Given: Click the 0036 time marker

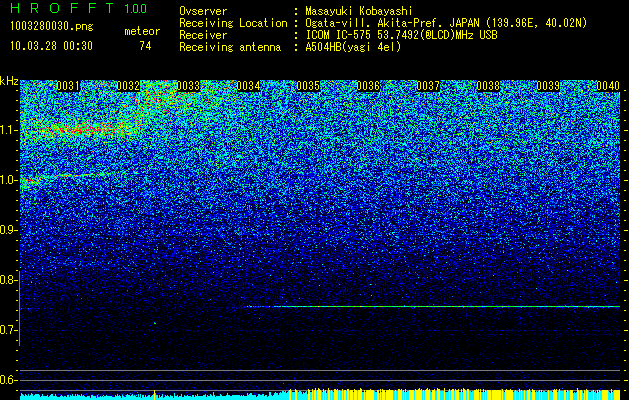Looking at the screenshot, I should point(368,86).
